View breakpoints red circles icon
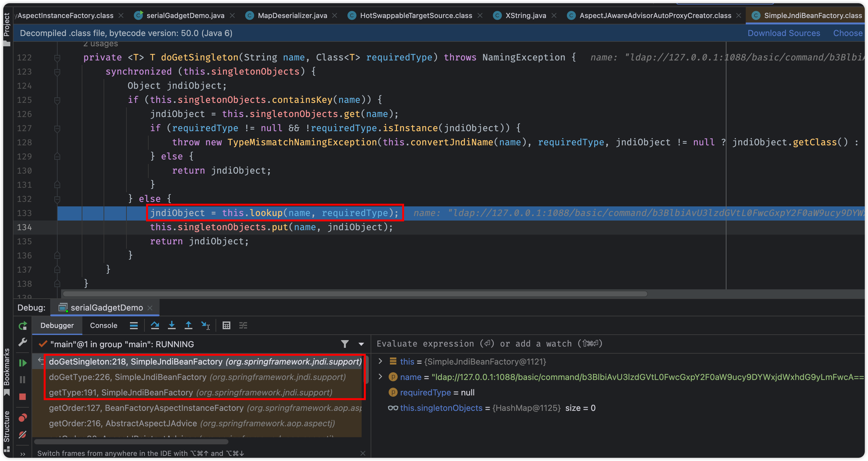This screenshot has height=461, width=868. tap(23, 418)
